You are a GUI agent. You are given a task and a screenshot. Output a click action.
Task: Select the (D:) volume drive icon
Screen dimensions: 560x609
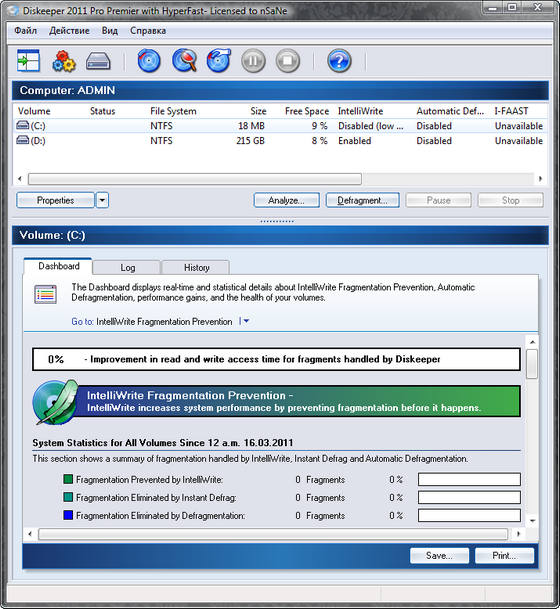[x=23, y=140]
